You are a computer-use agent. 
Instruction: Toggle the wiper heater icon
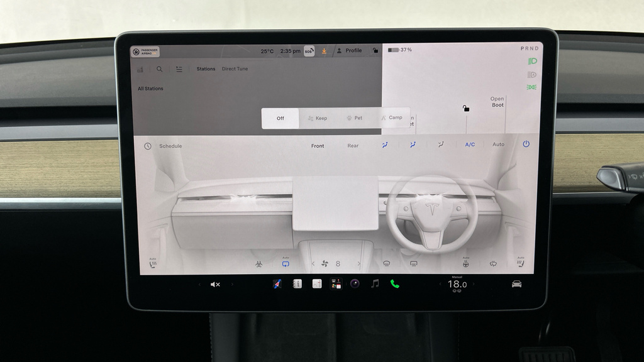pyautogui.click(x=493, y=263)
